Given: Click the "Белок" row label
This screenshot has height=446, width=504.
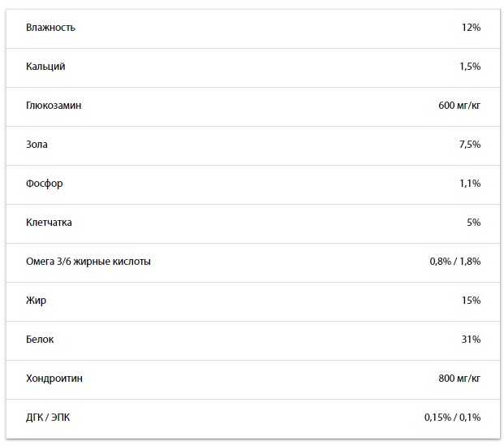Looking at the screenshot, I should 40,340.
